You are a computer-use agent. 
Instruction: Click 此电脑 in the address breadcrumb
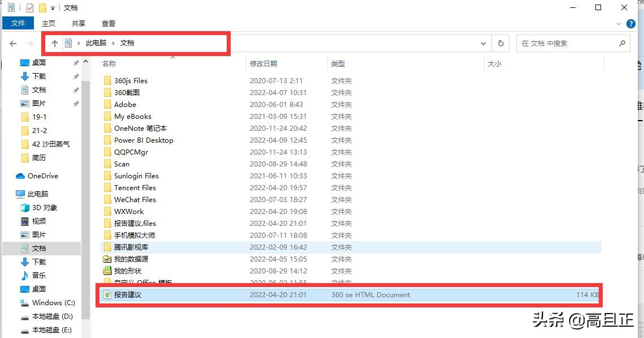(x=96, y=42)
